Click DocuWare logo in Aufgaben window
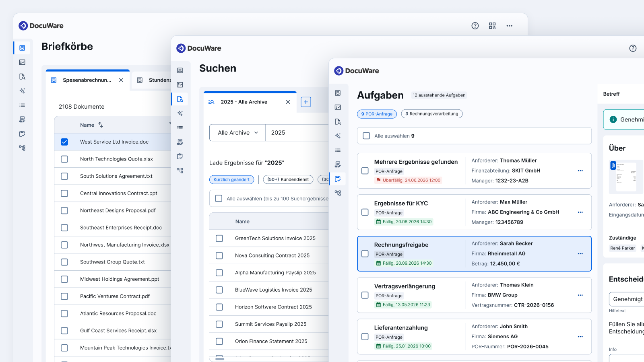 point(356,71)
